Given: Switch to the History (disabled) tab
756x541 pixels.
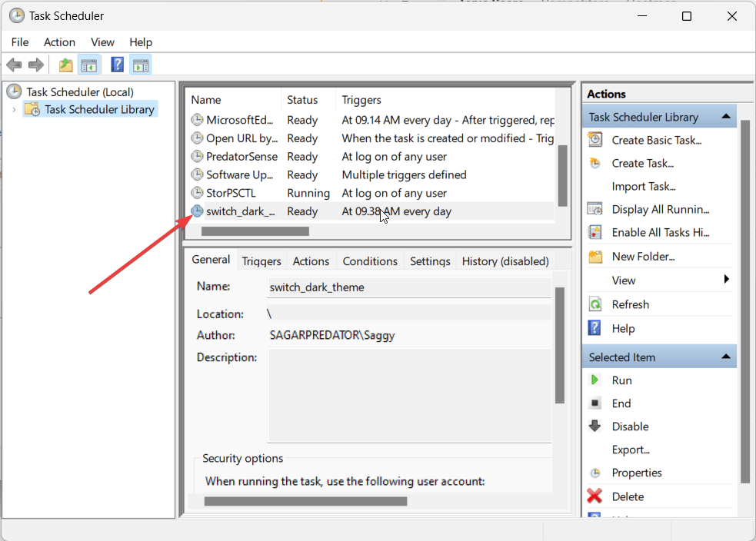Looking at the screenshot, I should 505,261.
